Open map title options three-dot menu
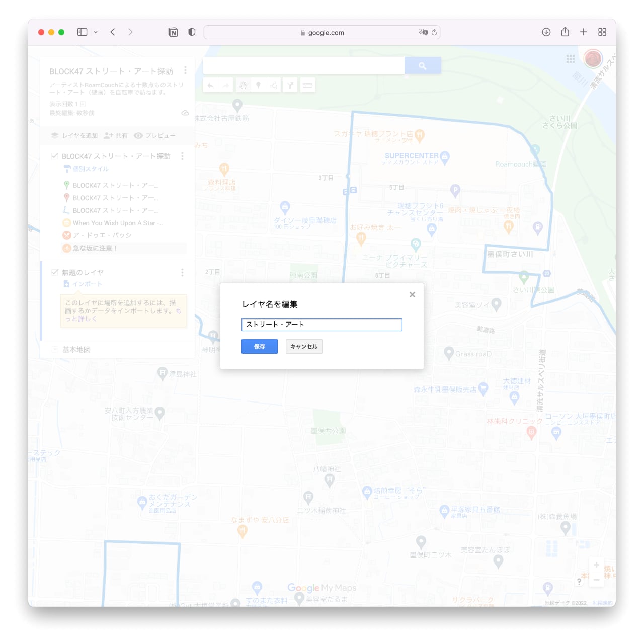644x644 pixels. [185, 70]
